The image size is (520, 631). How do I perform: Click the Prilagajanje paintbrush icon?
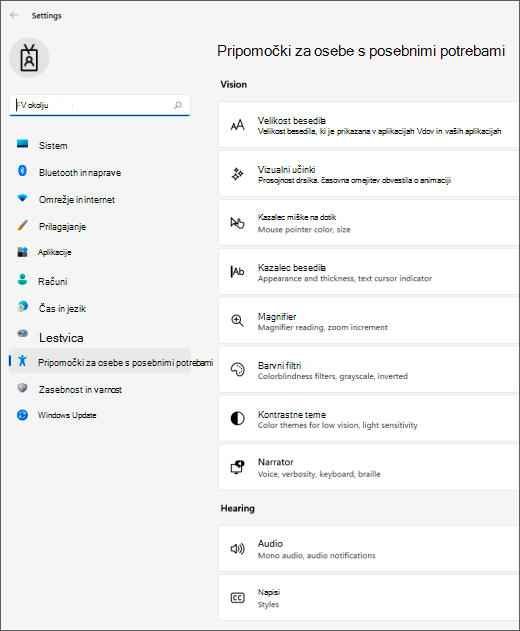(23, 225)
